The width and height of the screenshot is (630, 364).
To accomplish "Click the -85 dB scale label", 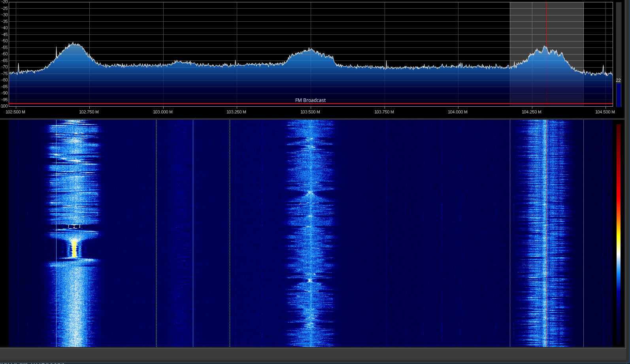I will click(x=4, y=87).
